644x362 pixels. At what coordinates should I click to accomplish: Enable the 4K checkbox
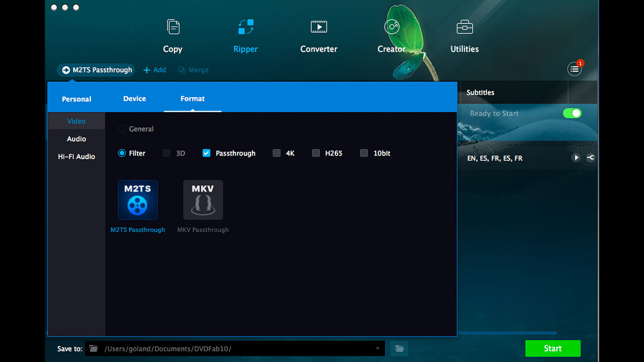click(277, 153)
